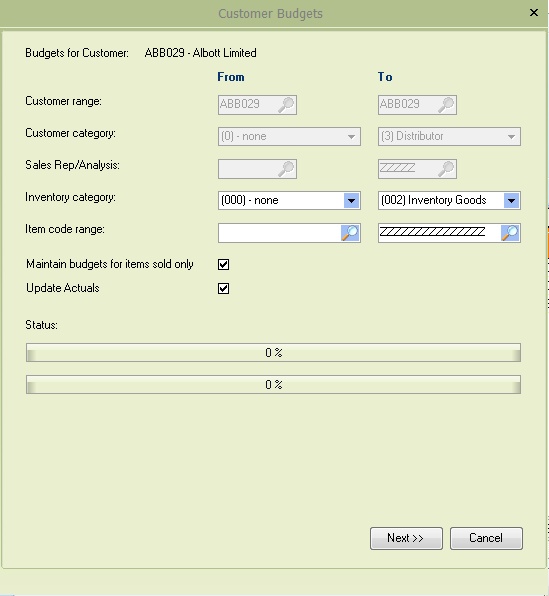The width and height of the screenshot is (549, 596).
Task: Click the Status: label
Action: point(41,325)
